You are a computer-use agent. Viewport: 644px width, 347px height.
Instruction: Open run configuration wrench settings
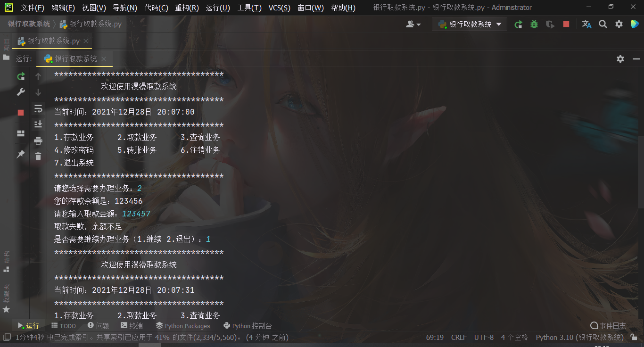pyautogui.click(x=21, y=92)
